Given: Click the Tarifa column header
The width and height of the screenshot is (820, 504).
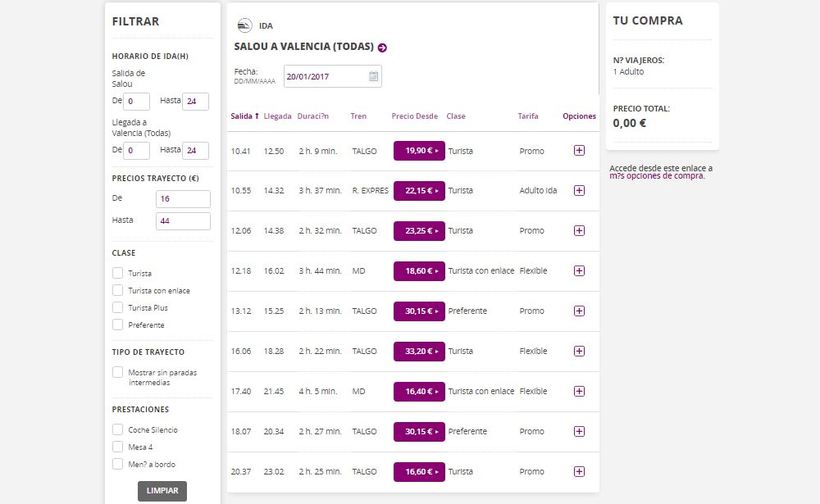Looking at the screenshot, I should pos(528,116).
